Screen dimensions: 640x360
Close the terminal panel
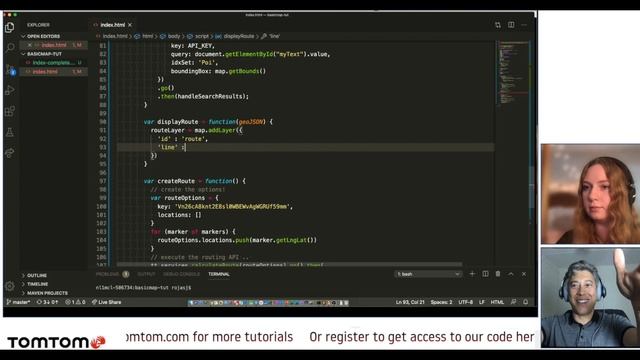pos(524,274)
